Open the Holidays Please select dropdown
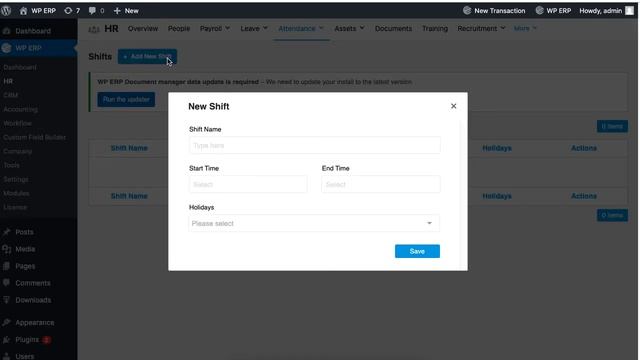The height and width of the screenshot is (360, 640). (x=314, y=223)
